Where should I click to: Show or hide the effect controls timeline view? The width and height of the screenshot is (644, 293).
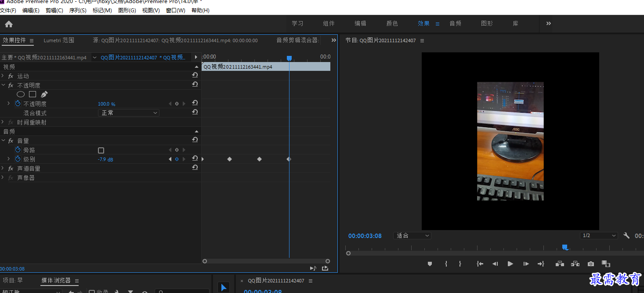click(x=196, y=57)
